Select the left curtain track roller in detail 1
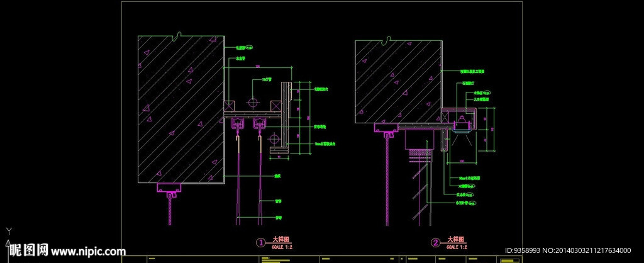Image resolution: width=644 pixels, height=263 pixels. coord(238,125)
